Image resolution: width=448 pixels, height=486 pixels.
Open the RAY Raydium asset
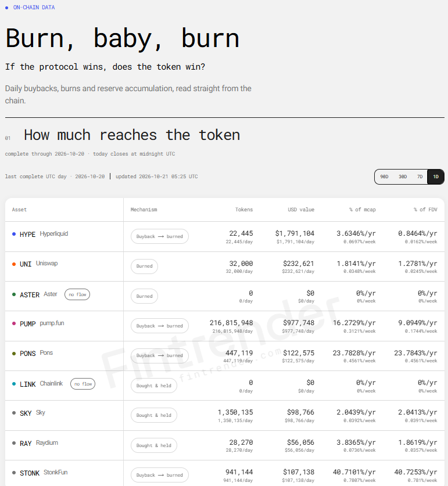point(39,443)
